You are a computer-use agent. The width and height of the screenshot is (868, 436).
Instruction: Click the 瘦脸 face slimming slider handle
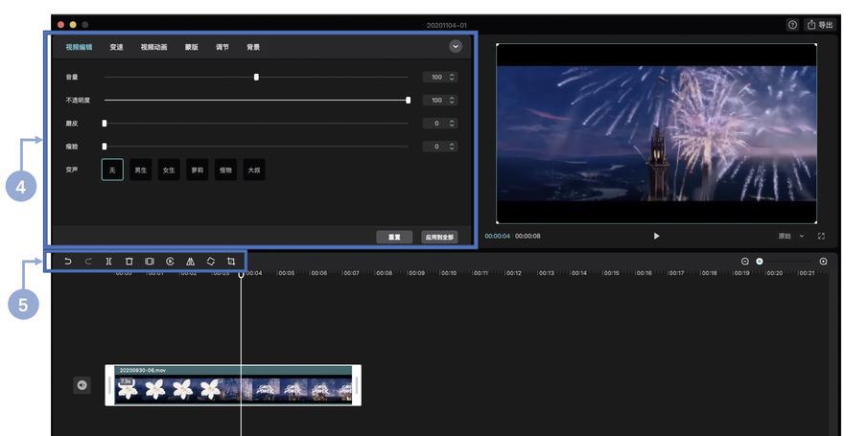coord(105,147)
